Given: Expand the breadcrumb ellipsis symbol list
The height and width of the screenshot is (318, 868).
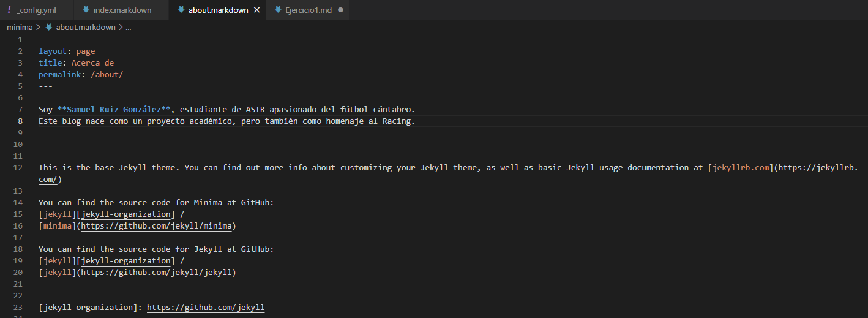Looking at the screenshot, I should [x=128, y=28].
